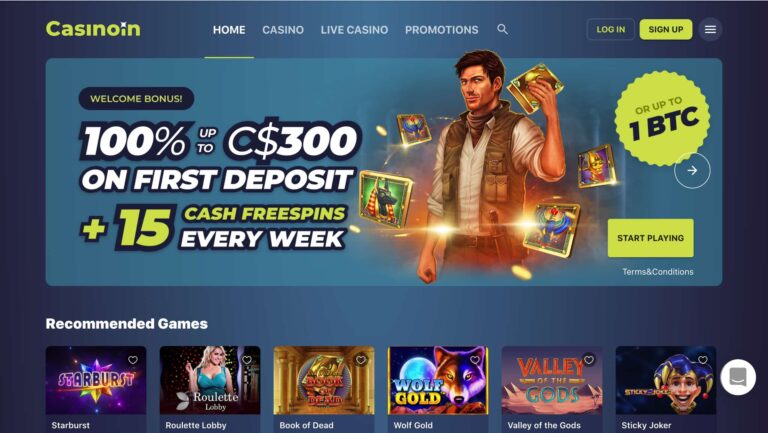The image size is (768, 433).
Task: Go to the Casino menu item
Action: point(283,30)
